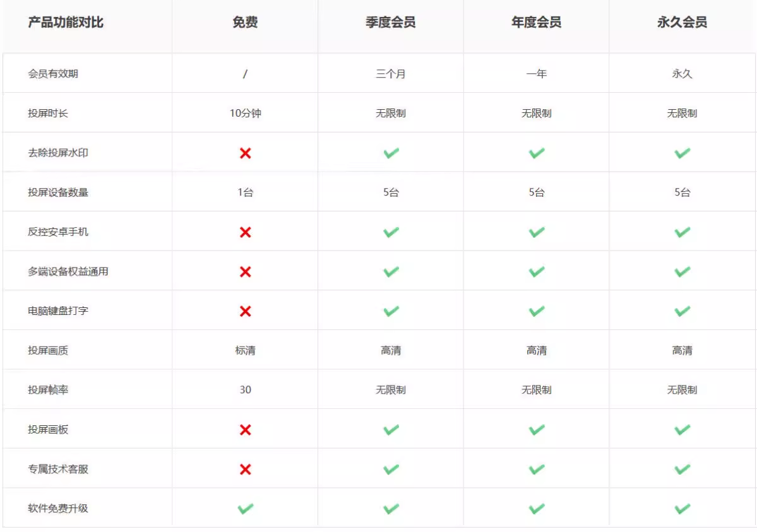Select the 季度会员 column header
Image resolution: width=757 pixels, height=532 pixels.
pos(391,23)
